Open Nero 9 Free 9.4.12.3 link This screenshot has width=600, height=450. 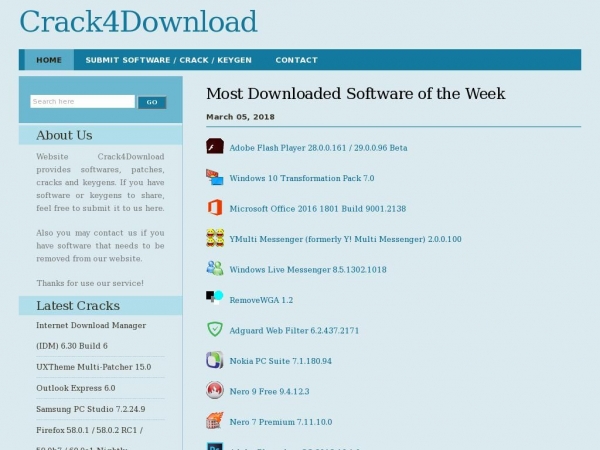[269, 391]
